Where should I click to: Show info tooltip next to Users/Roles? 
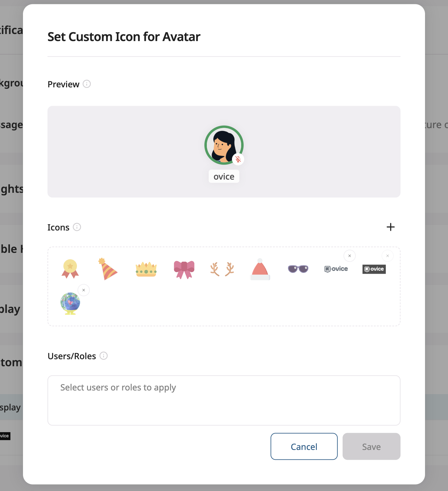click(x=104, y=356)
